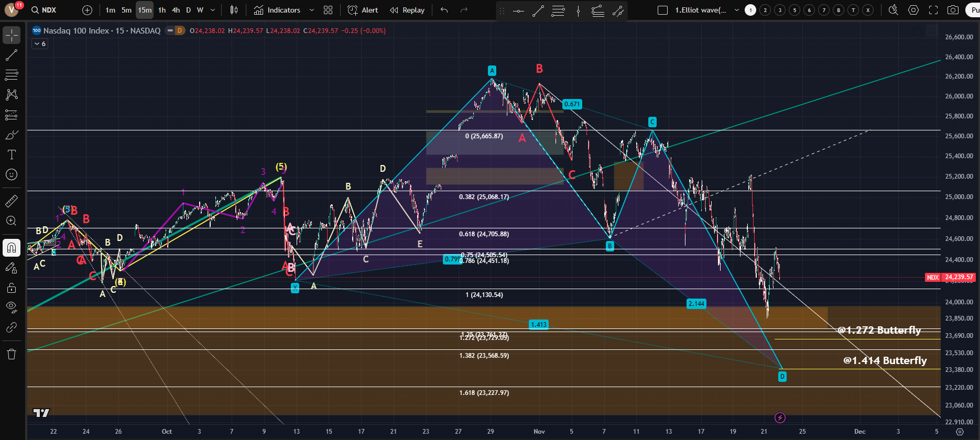This screenshot has height=440, width=980.
Task: Open chart settings hexagon icon
Action: [x=913, y=10]
